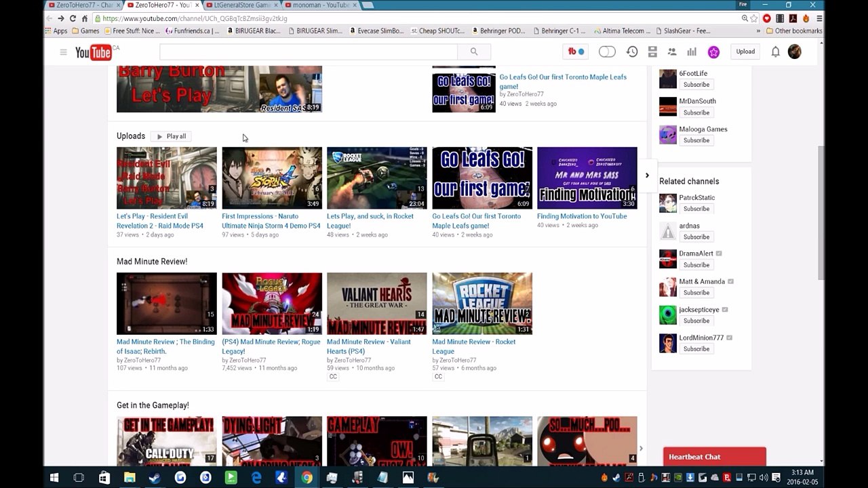Click the PDF extension icon in Chrome toolbar
Screen dimensions: 868x488
[x=793, y=18]
